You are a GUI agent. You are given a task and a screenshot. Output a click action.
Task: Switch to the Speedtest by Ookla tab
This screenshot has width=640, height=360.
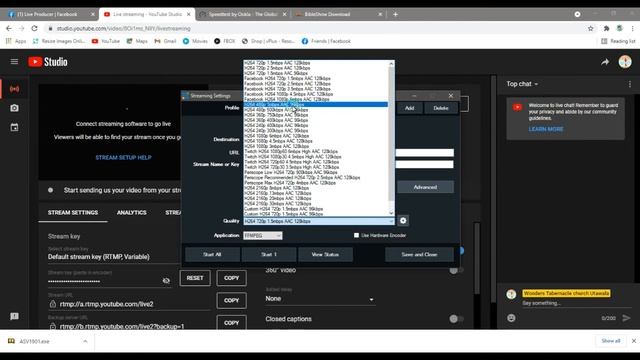coord(242,14)
